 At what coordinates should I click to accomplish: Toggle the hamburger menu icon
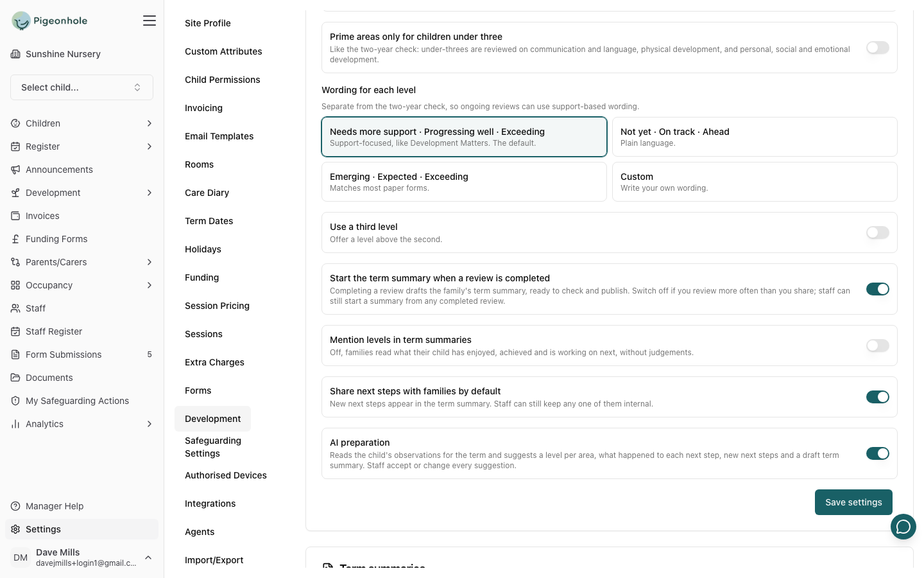(150, 21)
